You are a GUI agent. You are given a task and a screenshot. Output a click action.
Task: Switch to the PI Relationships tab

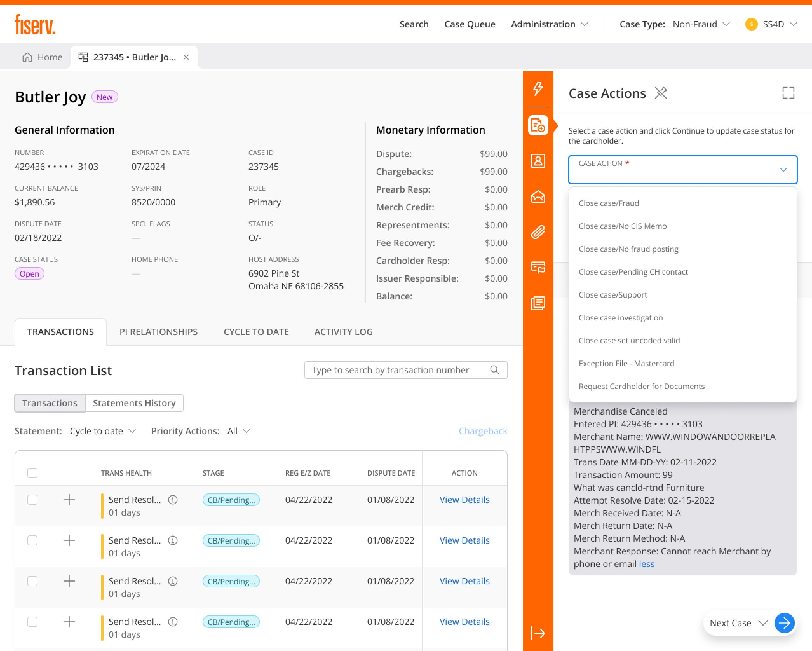coord(158,332)
